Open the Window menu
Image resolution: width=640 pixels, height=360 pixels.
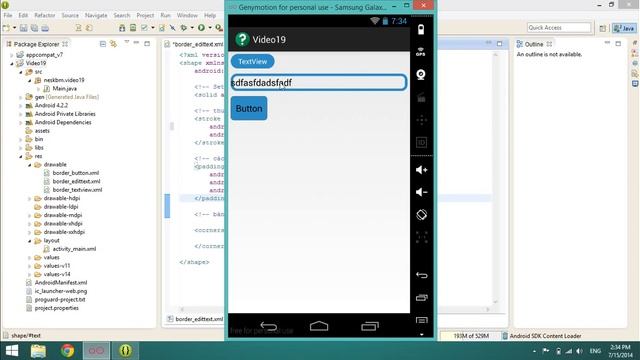pos(187,15)
